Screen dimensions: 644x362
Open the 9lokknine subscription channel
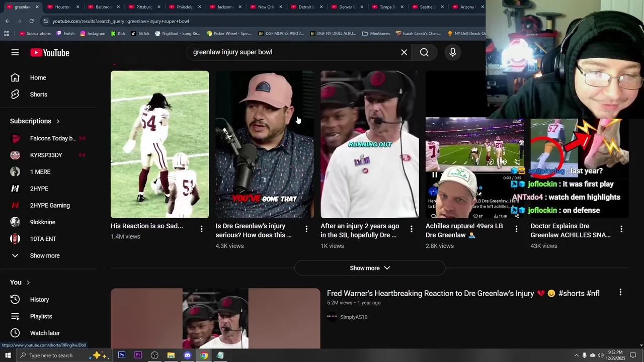pos(49,222)
